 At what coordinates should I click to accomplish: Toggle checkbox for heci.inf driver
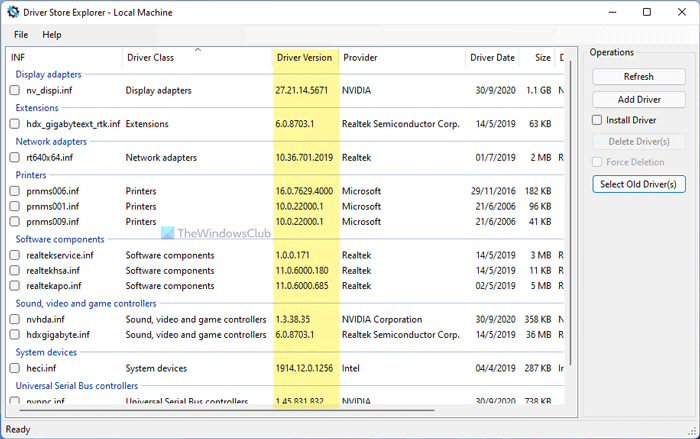click(15, 369)
